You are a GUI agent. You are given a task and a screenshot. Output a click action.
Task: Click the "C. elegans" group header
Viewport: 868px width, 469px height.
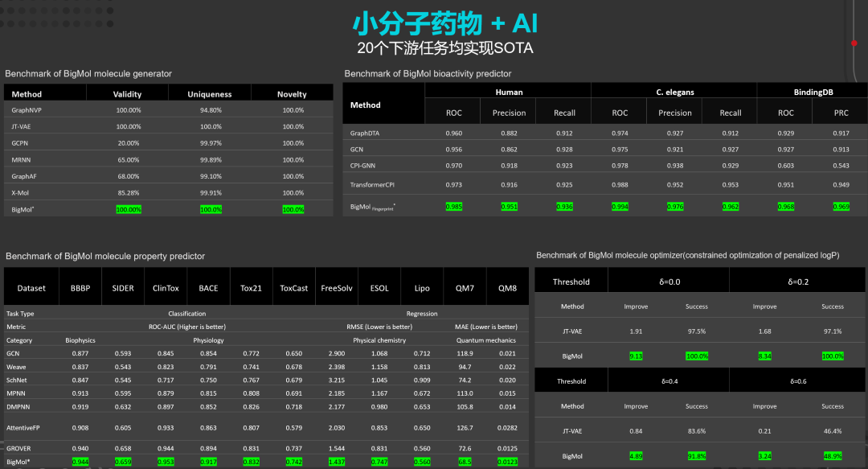click(675, 92)
